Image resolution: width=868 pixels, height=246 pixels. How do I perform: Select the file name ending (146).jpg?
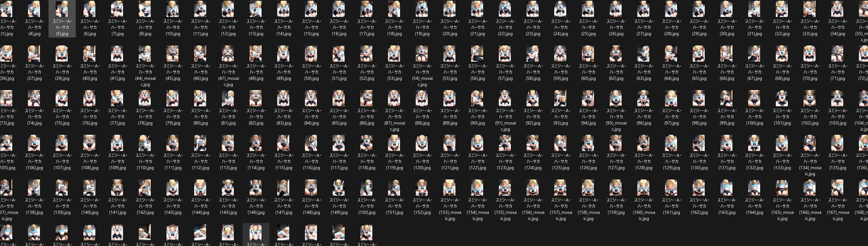point(256,206)
